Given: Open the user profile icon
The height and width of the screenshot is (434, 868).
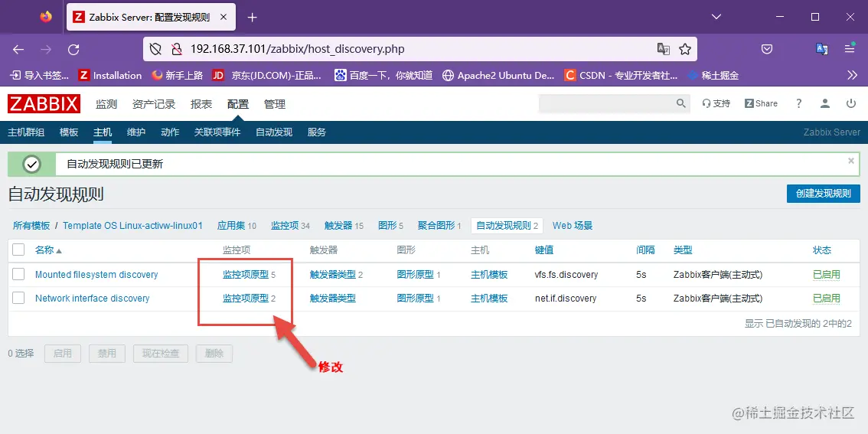Looking at the screenshot, I should point(825,103).
